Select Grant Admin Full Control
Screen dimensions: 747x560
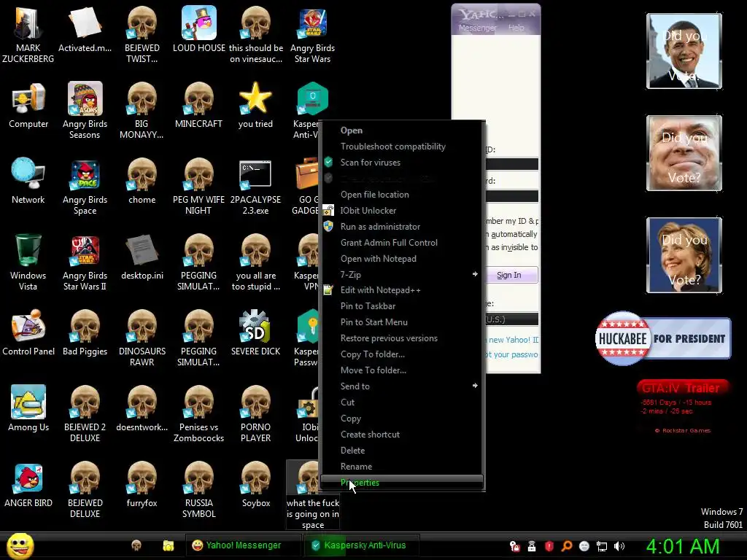[402, 242]
